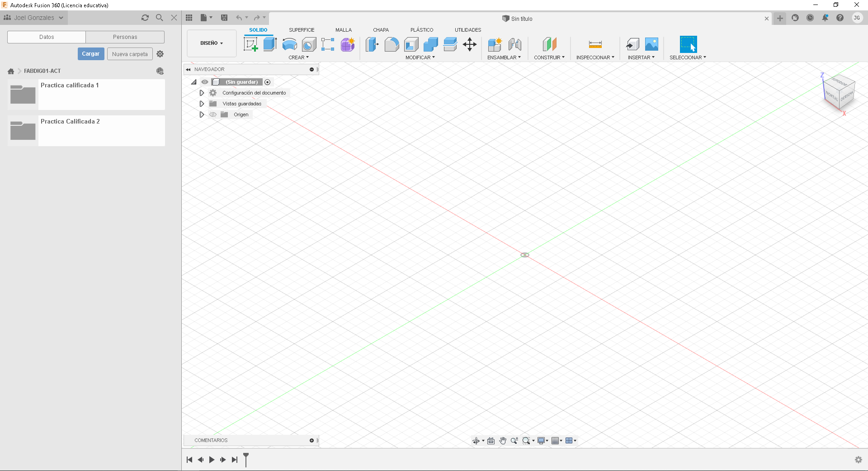The width and height of the screenshot is (868, 471).
Task: Open extensions icon in top bar
Action: click(x=795, y=18)
